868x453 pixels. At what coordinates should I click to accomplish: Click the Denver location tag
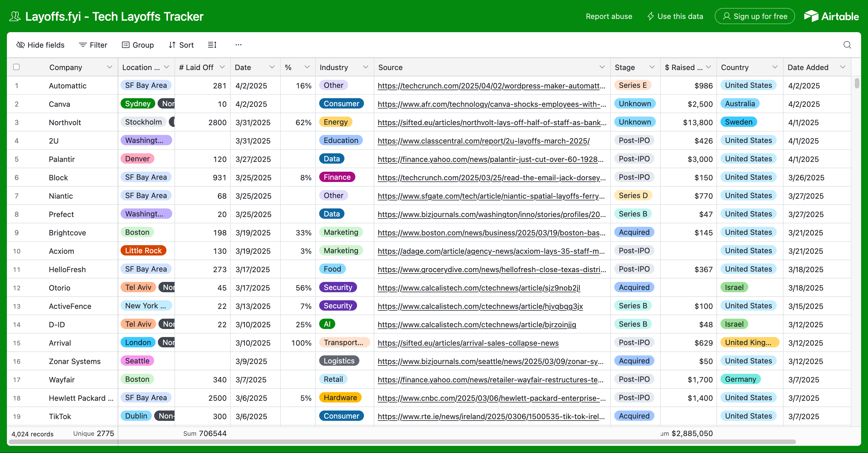137,159
